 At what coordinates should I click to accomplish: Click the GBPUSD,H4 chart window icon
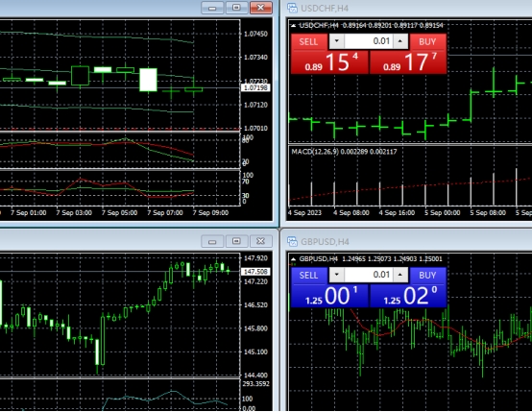[x=292, y=241]
